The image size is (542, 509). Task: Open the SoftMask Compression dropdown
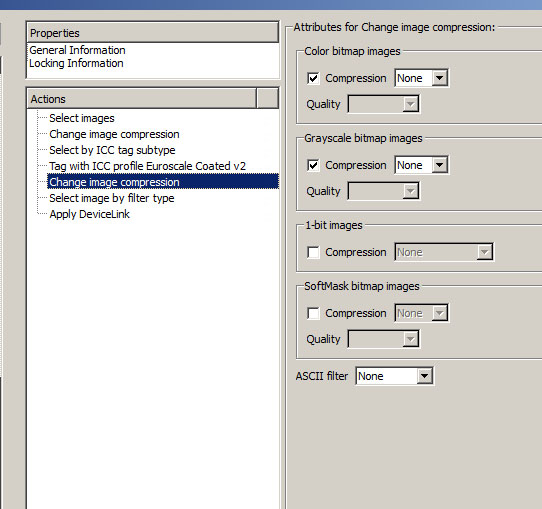pyautogui.click(x=421, y=313)
